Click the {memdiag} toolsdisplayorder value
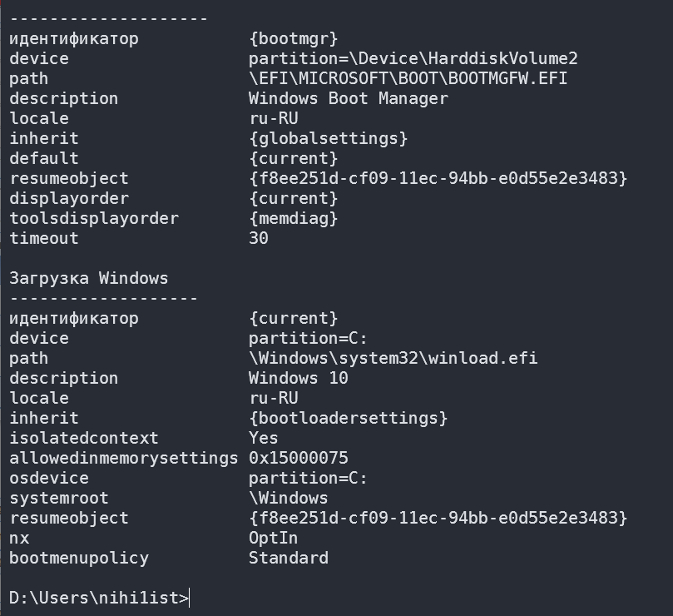673x616 pixels. (x=293, y=219)
